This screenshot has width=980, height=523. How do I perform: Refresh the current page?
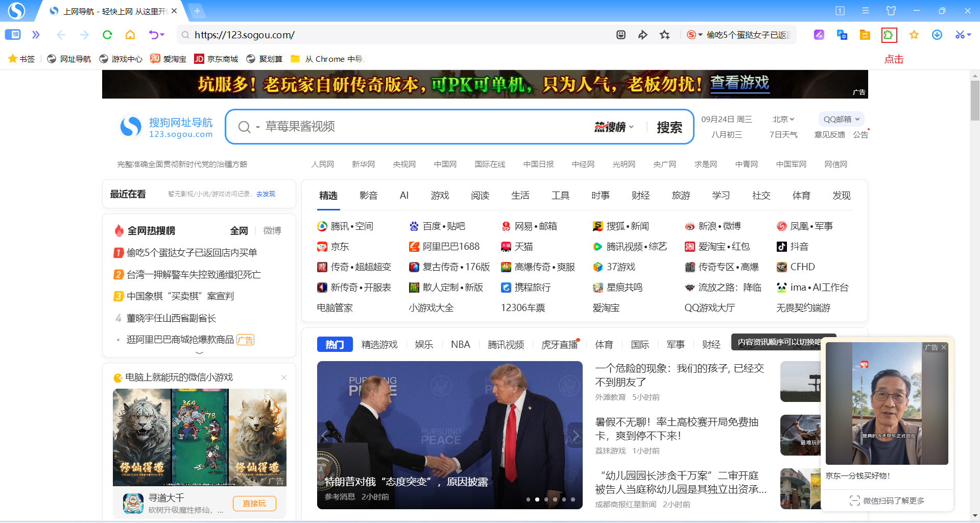(107, 35)
